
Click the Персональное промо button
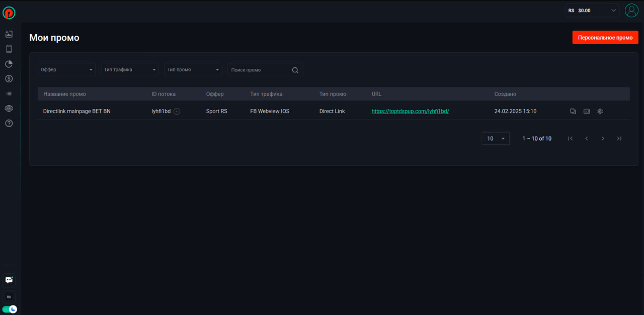coord(605,38)
